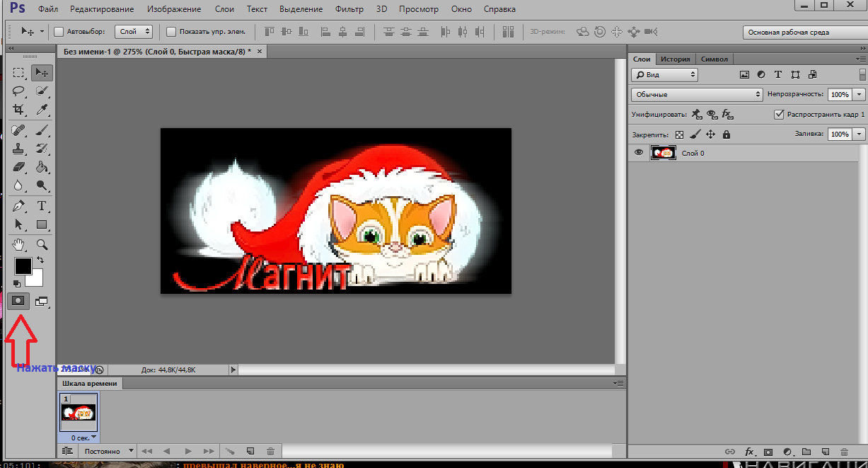Image resolution: width=868 pixels, height=468 pixels.
Task: Enable Показать упр. элем. checkbox
Action: pyautogui.click(x=171, y=32)
